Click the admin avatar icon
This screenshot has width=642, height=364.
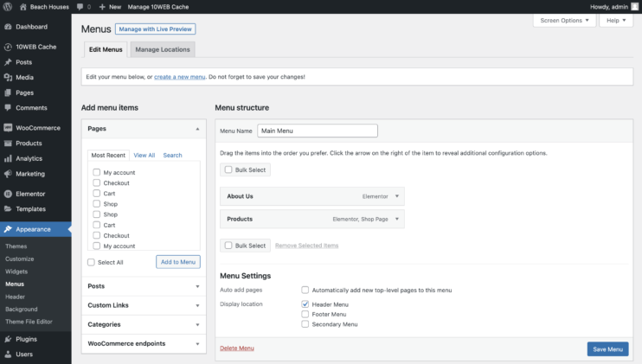point(634,7)
